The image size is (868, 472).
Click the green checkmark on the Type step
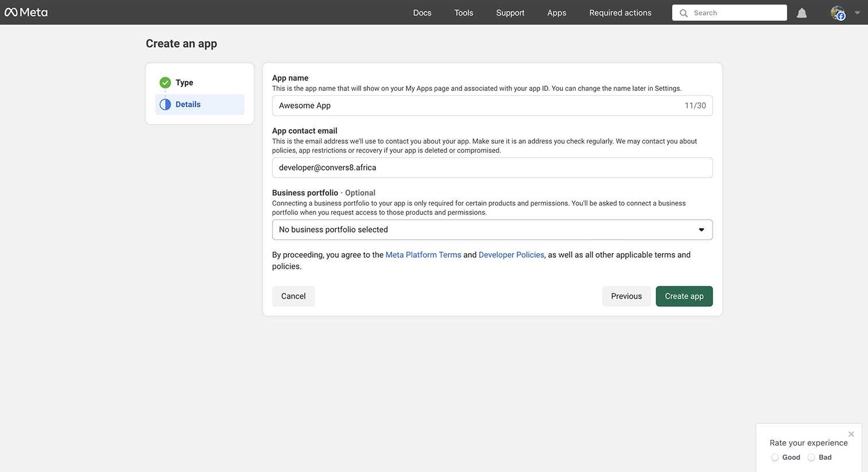pos(165,82)
